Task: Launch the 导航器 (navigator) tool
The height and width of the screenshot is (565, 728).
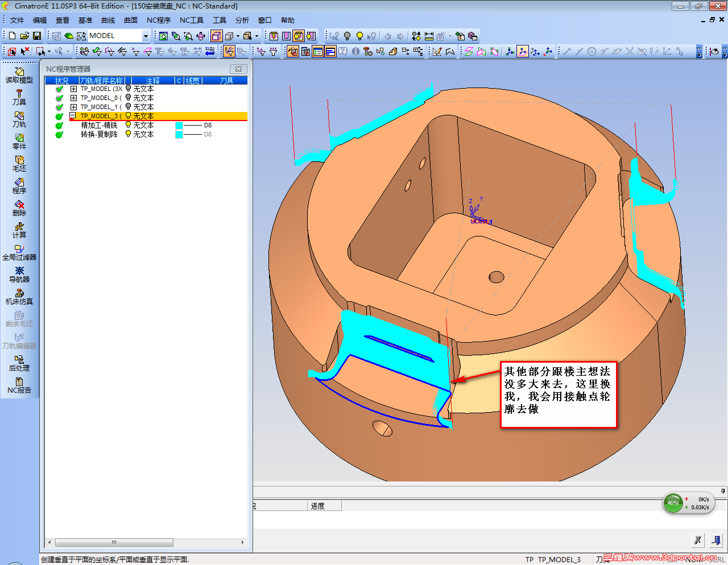Action: [19, 275]
